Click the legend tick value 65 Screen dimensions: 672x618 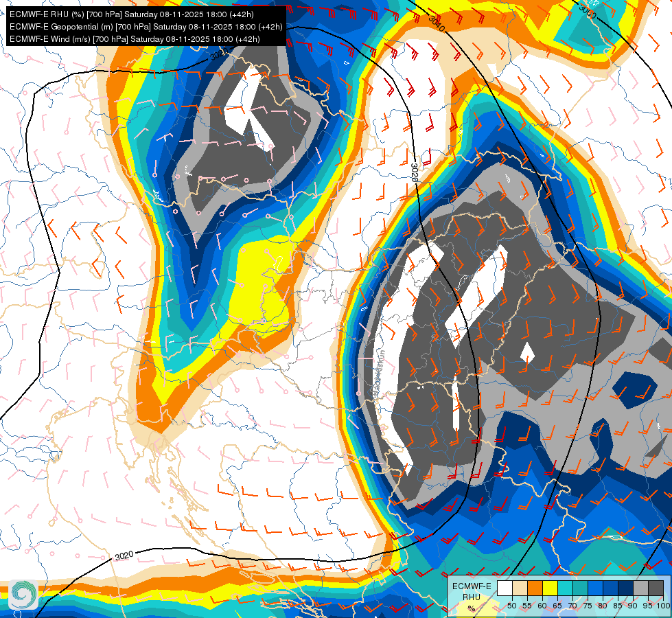[557, 606]
